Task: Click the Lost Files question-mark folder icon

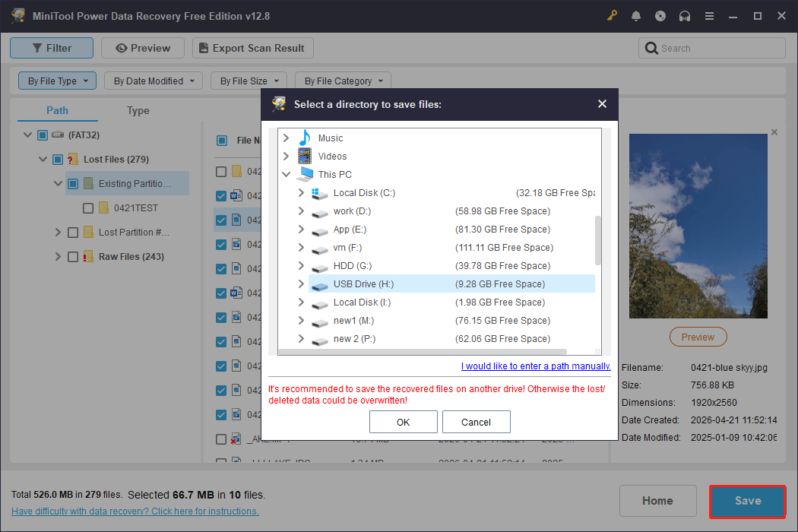Action: pyautogui.click(x=73, y=160)
